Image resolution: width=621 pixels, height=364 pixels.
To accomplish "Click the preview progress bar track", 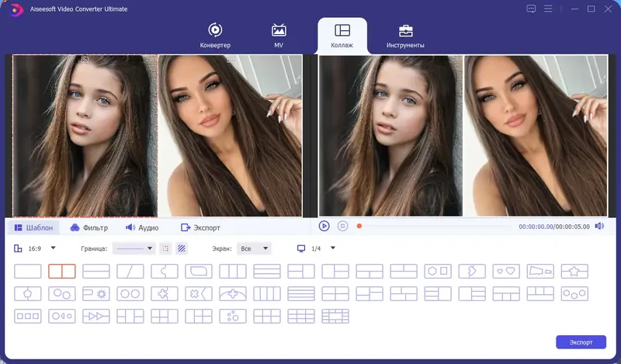I will [435, 226].
